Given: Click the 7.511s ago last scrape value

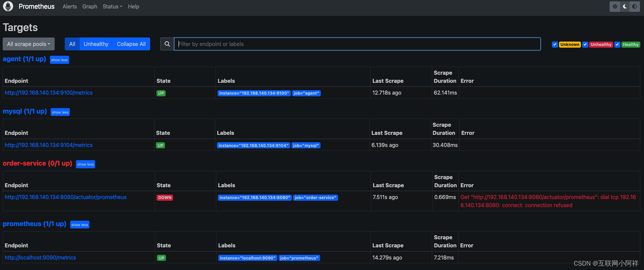Looking at the screenshot, I should (x=385, y=197).
